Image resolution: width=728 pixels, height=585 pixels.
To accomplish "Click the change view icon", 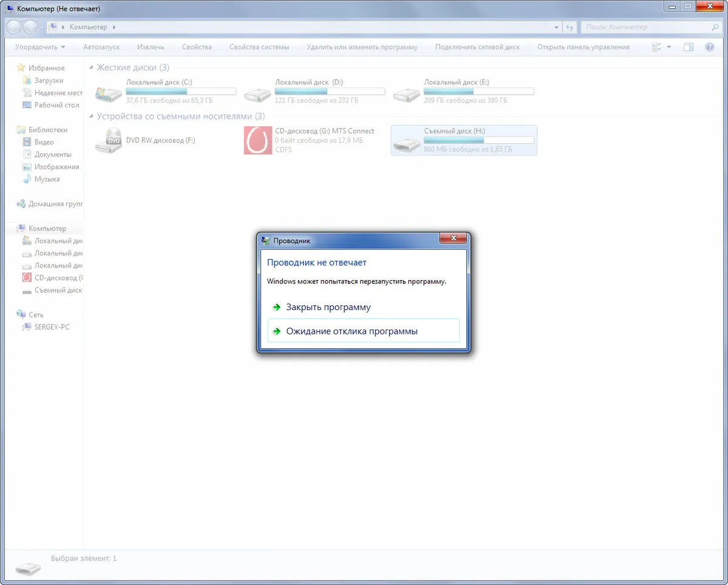I will click(656, 47).
